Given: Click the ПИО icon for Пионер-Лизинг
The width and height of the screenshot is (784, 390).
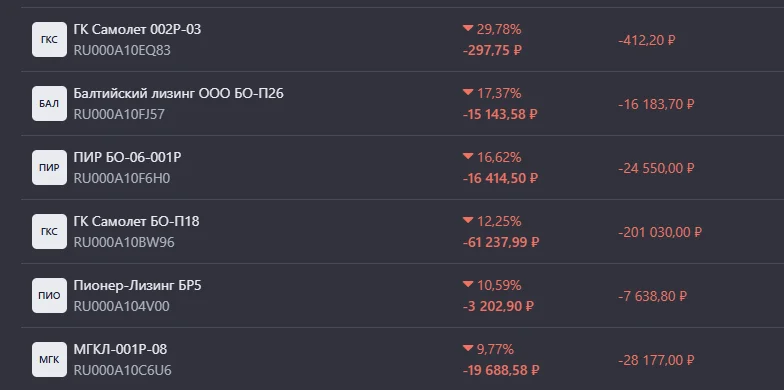Looking at the screenshot, I should click(50, 296).
